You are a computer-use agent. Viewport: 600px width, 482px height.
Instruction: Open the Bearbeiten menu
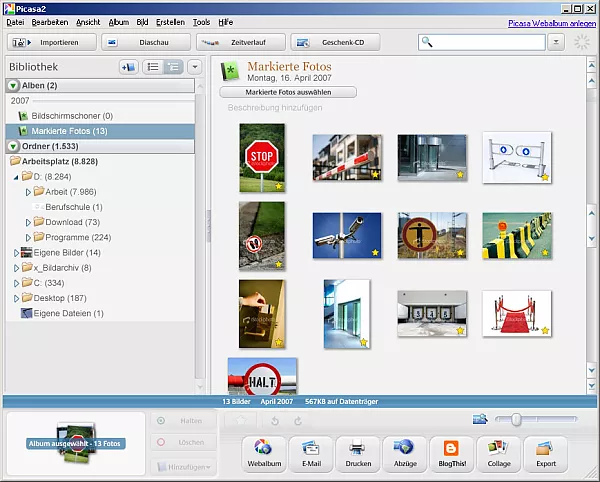click(50, 21)
